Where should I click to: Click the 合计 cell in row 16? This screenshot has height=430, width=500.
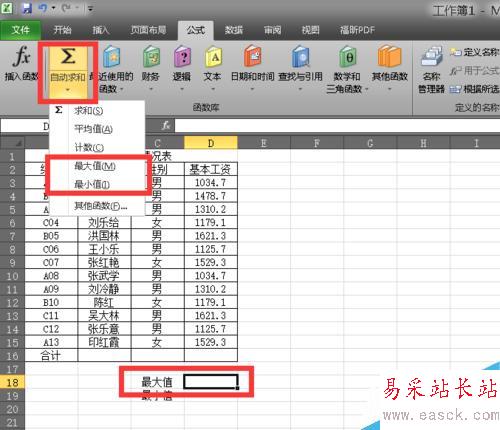pos(51,355)
